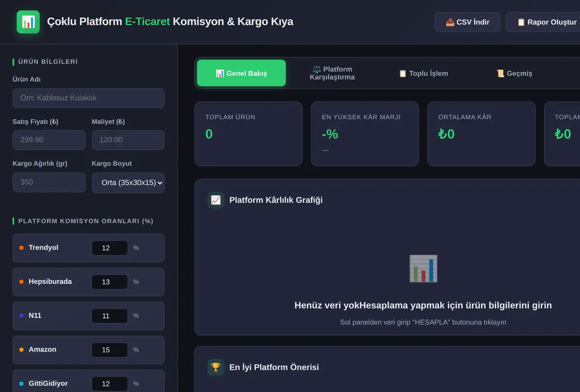Click the Ortalama Kâr stat card
This screenshot has height=392, width=580.
point(481,134)
